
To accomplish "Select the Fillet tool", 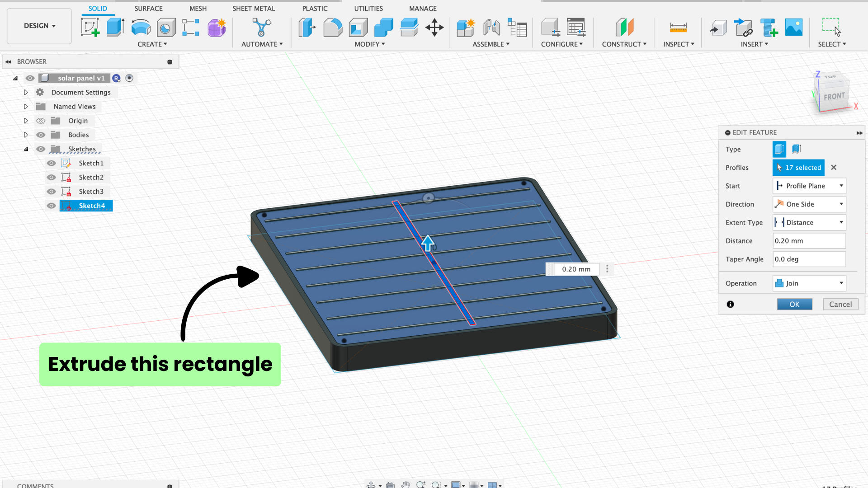I will pyautogui.click(x=333, y=27).
